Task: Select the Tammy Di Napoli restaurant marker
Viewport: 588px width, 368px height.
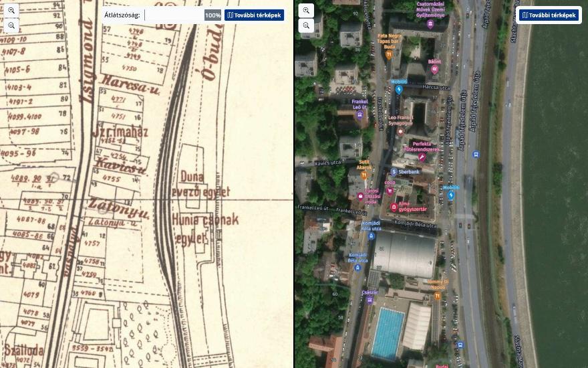Action: pos(437,296)
